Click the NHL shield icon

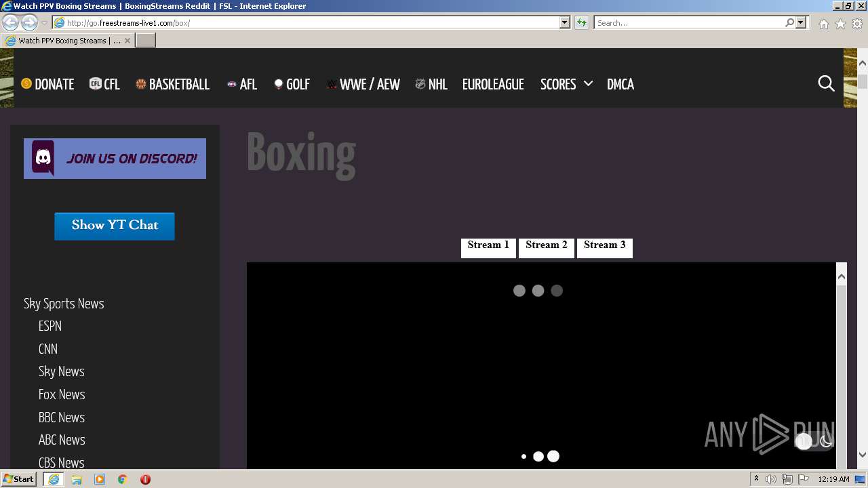point(420,84)
